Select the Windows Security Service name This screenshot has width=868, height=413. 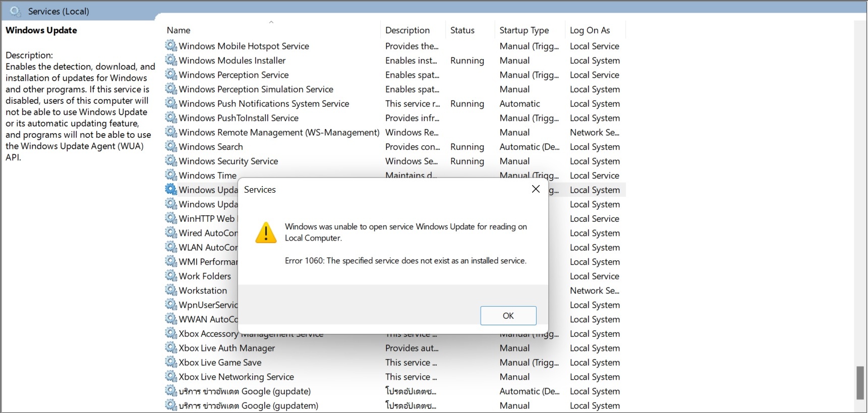click(x=228, y=161)
